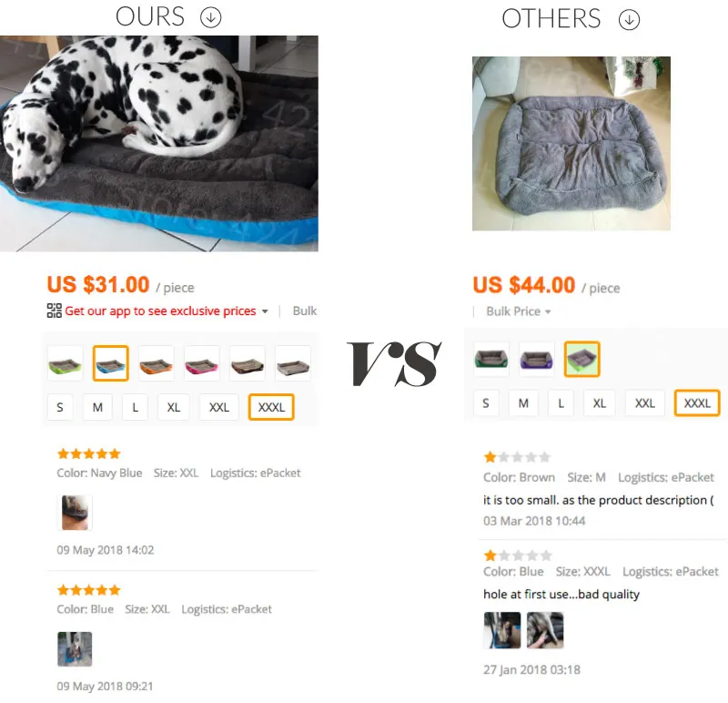Click the down-arrow circle icon beside OTHERS
This screenshot has height=703, width=728.
(629, 19)
